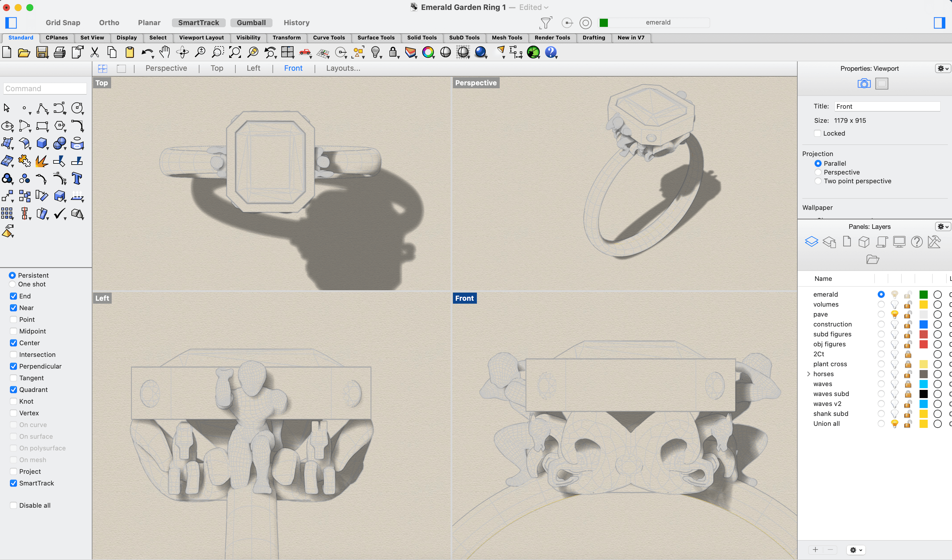Screen dimensions: 952x560
Task: Select the One shot radio button
Action: tap(12, 284)
